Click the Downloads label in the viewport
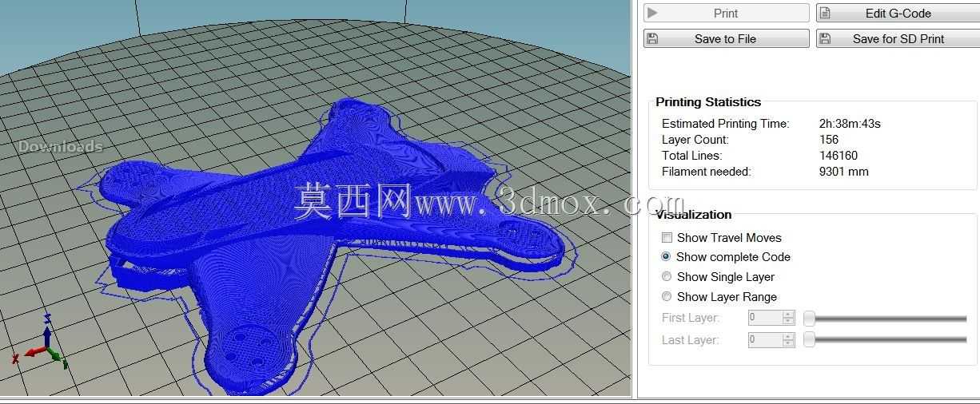The height and width of the screenshot is (404, 980). pyautogui.click(x=61, y=146)
